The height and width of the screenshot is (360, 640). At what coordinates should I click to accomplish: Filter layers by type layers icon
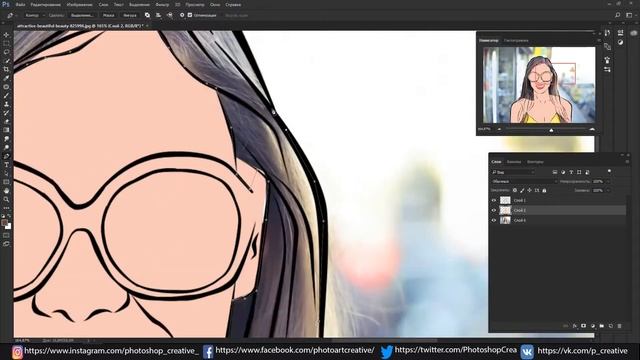pos(571,172)
